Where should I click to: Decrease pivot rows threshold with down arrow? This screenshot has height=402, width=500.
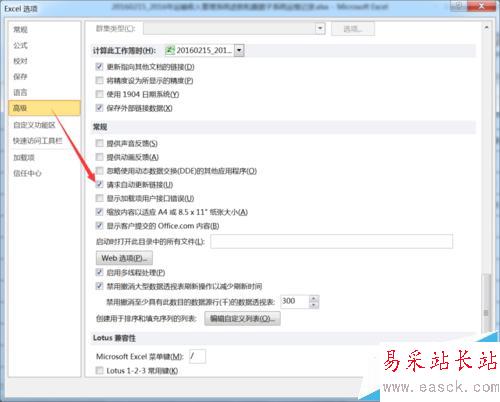[314, 305]
